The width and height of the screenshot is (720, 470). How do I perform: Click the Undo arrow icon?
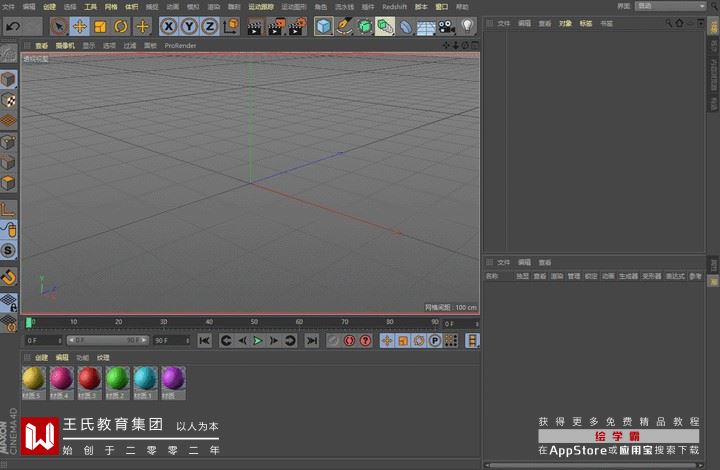[x=13, y=26]
